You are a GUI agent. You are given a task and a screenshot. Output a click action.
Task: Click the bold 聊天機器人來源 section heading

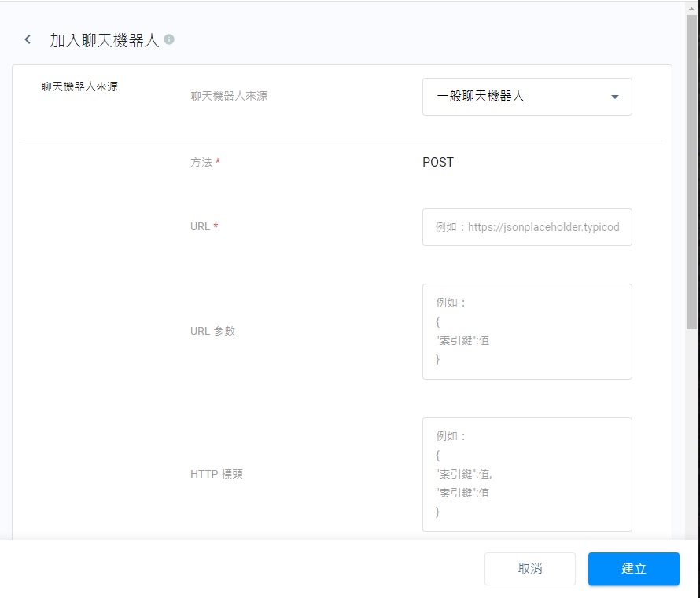pyautogui.click(x=79, y=86)
